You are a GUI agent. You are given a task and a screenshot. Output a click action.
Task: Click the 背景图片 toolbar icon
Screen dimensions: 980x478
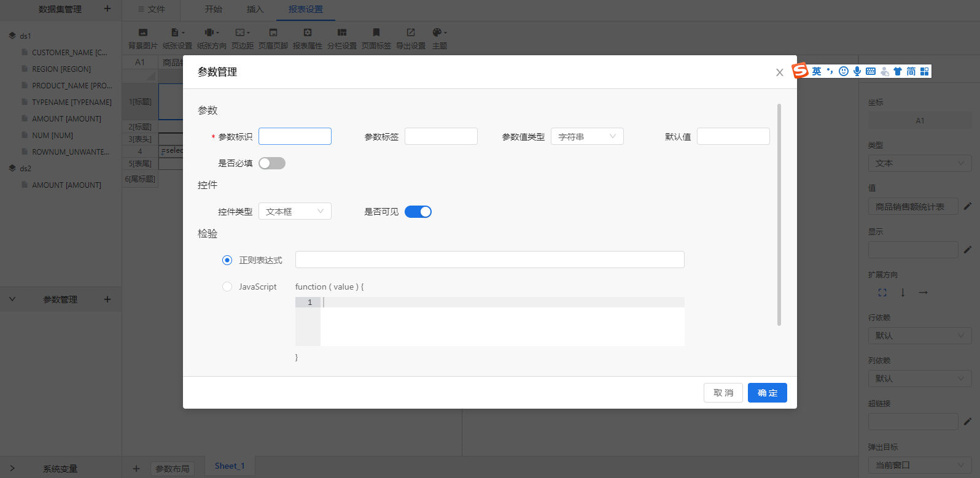click(x=143, y=33)
